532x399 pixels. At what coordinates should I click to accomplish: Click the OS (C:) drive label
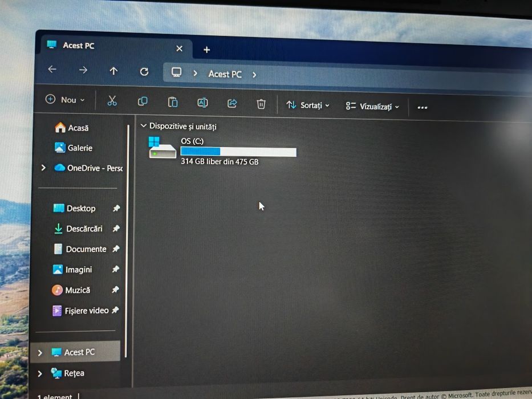[x=192, y=141]
